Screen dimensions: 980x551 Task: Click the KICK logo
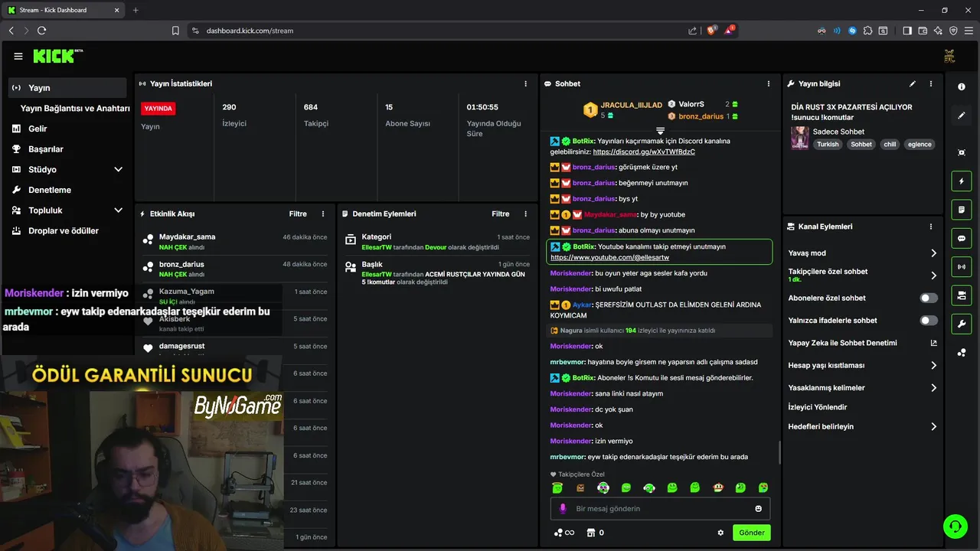(x=54, y=56)
